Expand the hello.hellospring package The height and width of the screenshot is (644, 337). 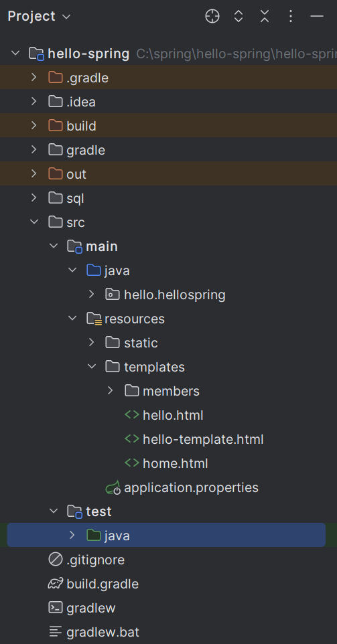tap(91, 295)
